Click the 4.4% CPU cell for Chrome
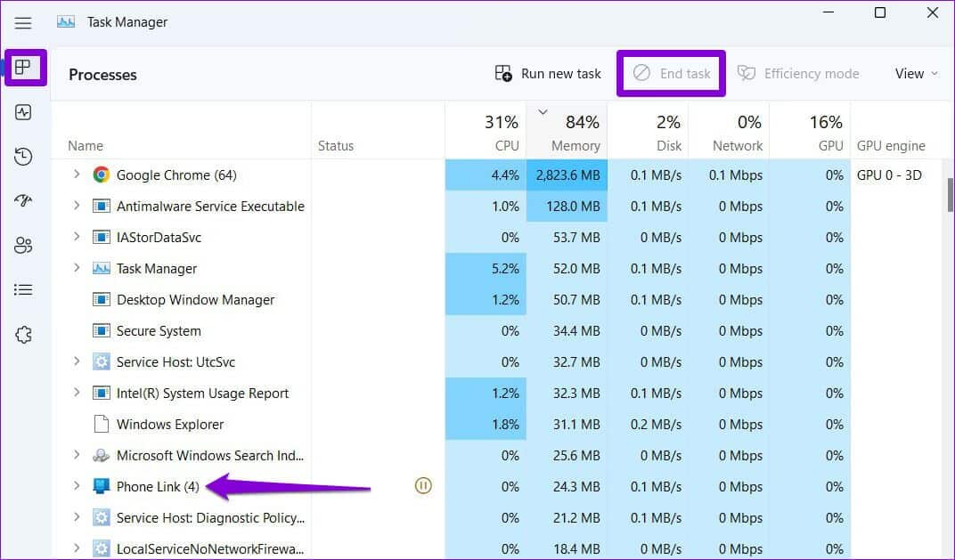The width and height of the screenshot is (955, 560). (x=486, y=175)
